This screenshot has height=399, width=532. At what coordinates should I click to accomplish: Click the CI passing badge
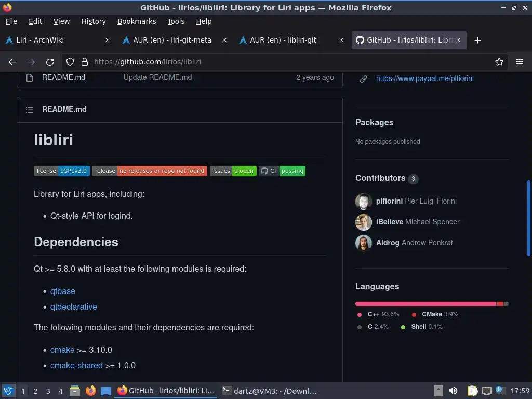point(282,171)
